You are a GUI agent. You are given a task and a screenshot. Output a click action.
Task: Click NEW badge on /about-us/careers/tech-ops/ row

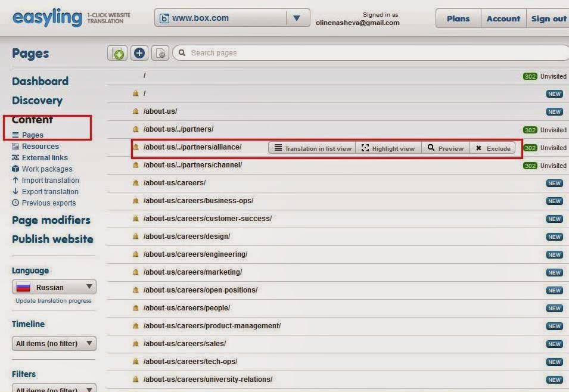coord(554,362)
